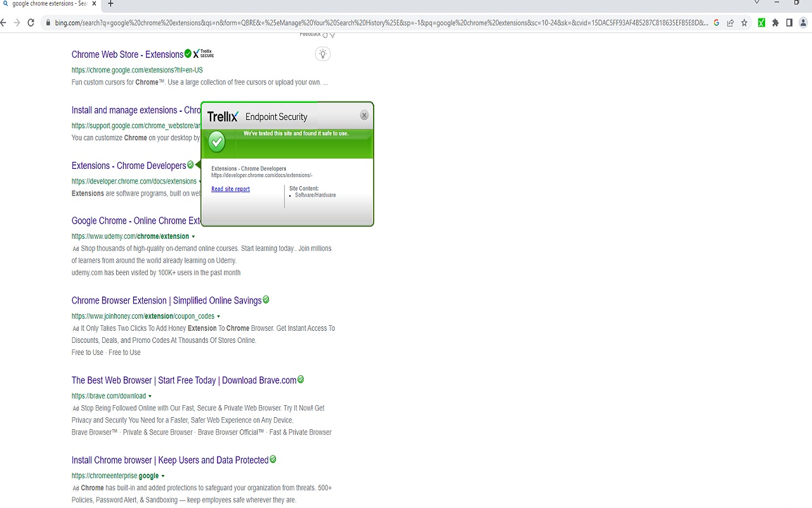Click the padlock site-security icon

point(47,22)
